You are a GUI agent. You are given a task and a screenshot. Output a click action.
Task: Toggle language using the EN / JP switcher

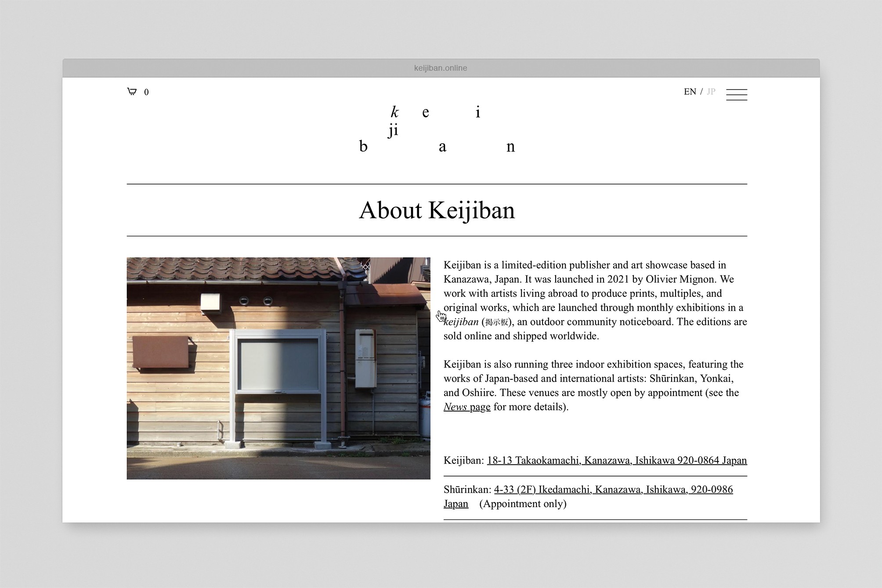pyautogui.click(x=701, y=91)
